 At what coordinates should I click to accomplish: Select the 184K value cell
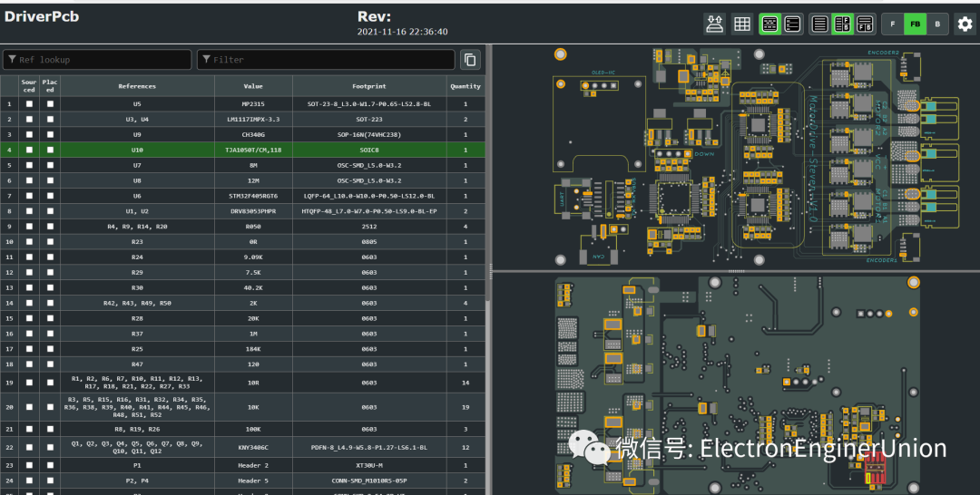[x=253, y=349]
